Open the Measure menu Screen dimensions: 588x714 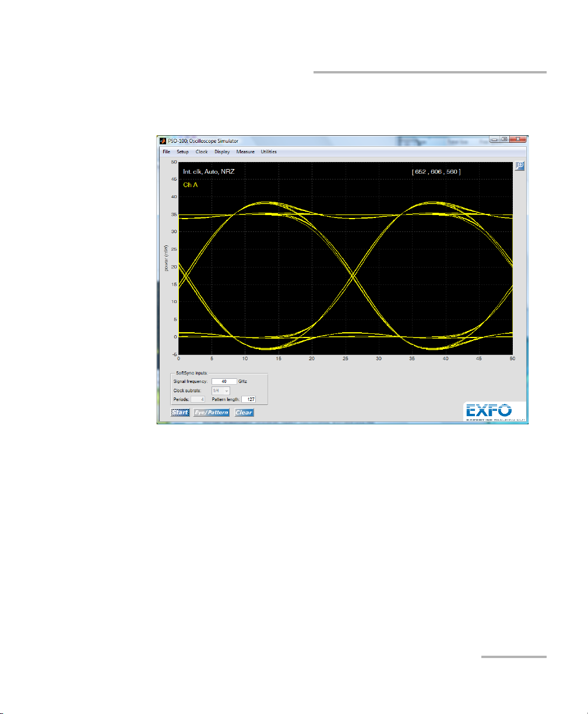tap(245, 152)
